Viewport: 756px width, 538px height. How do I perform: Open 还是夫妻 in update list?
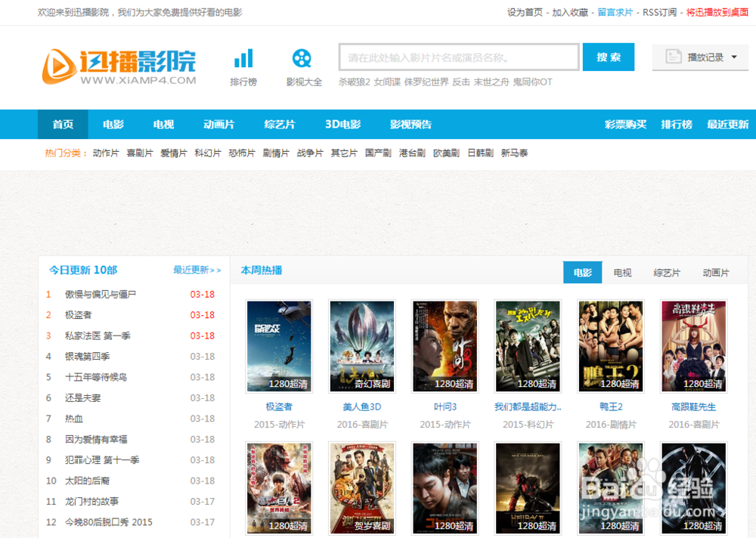click(83, 397)
